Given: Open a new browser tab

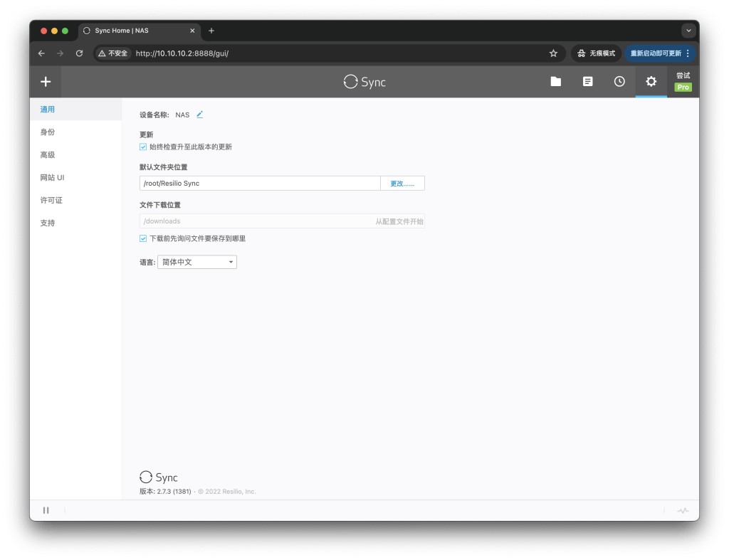Looking at the screenshot, I should coord(211,31).
